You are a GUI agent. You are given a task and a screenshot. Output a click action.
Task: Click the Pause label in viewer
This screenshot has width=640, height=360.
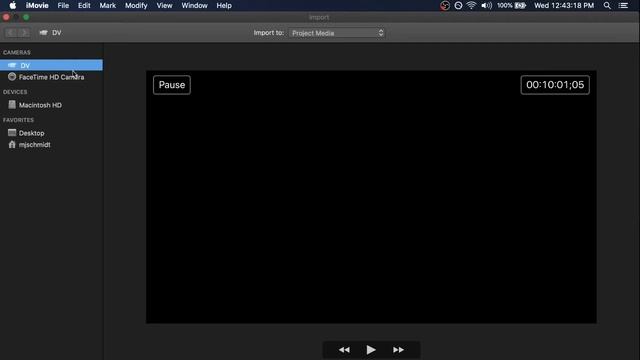pos(172,85)
